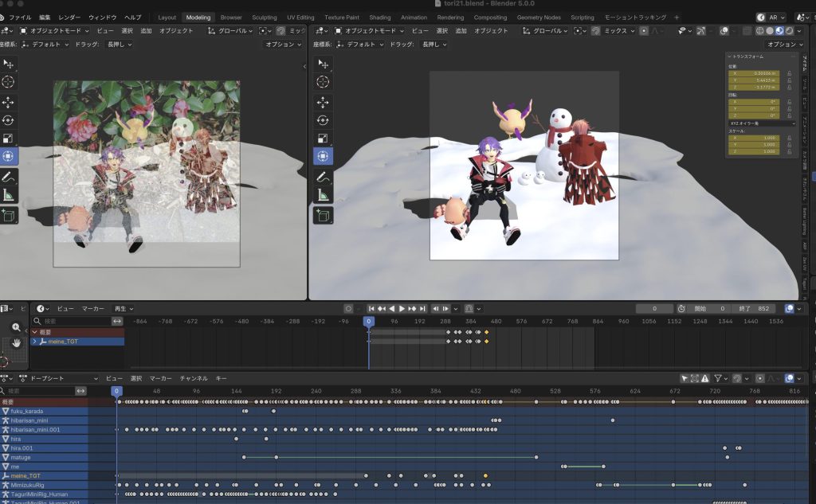The image size is (816, 504).
Task: Select the Rotate tool in left viewport
Action: (9, 120)
